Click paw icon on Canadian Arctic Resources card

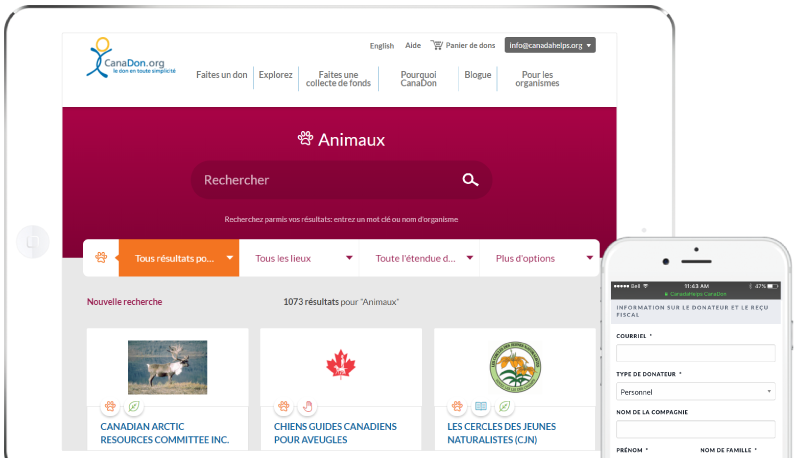point(111,407)
